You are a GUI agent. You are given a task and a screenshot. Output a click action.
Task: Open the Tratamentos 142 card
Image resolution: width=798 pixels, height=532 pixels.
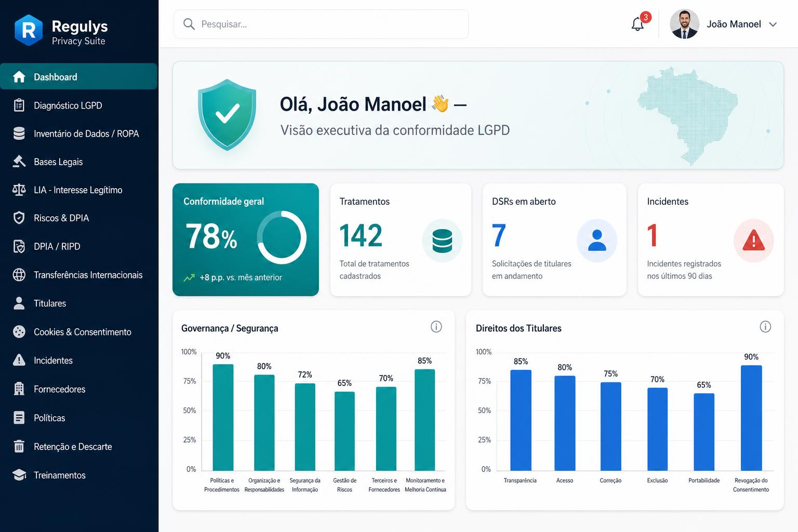[401, 240]
